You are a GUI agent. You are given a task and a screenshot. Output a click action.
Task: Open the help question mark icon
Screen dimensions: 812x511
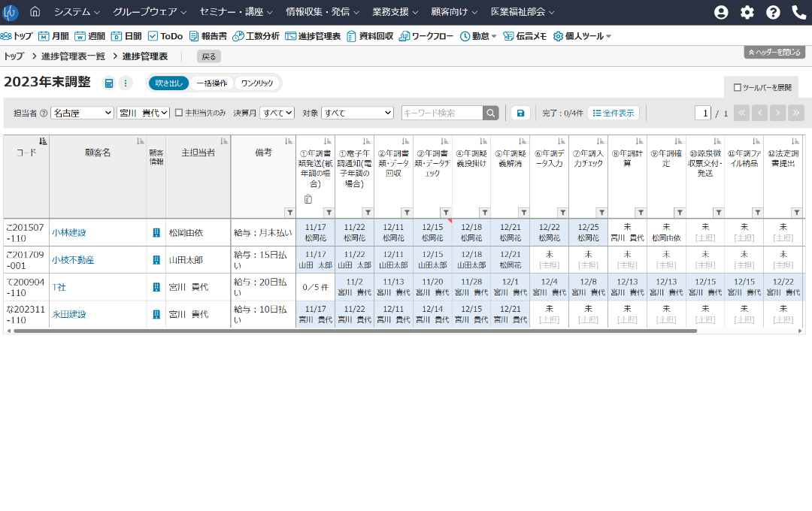pyautogui.click(x=773, y=12)
